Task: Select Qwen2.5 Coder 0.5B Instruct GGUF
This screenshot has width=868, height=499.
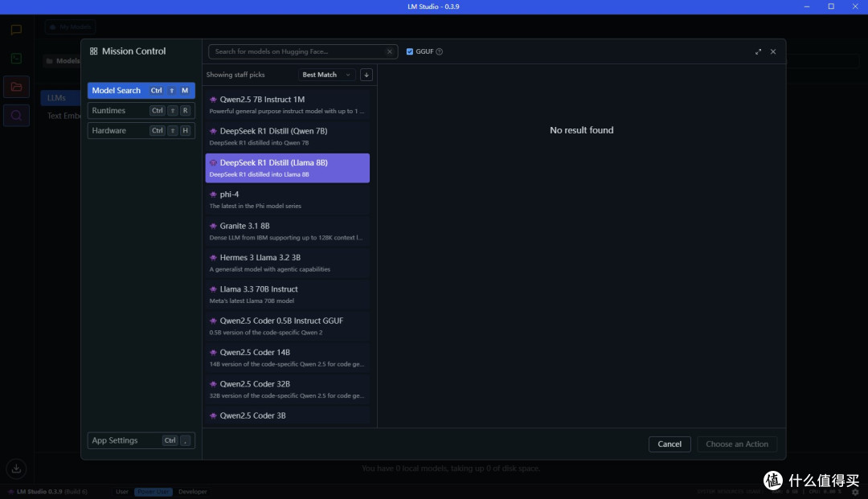Action: pos(287,325)
